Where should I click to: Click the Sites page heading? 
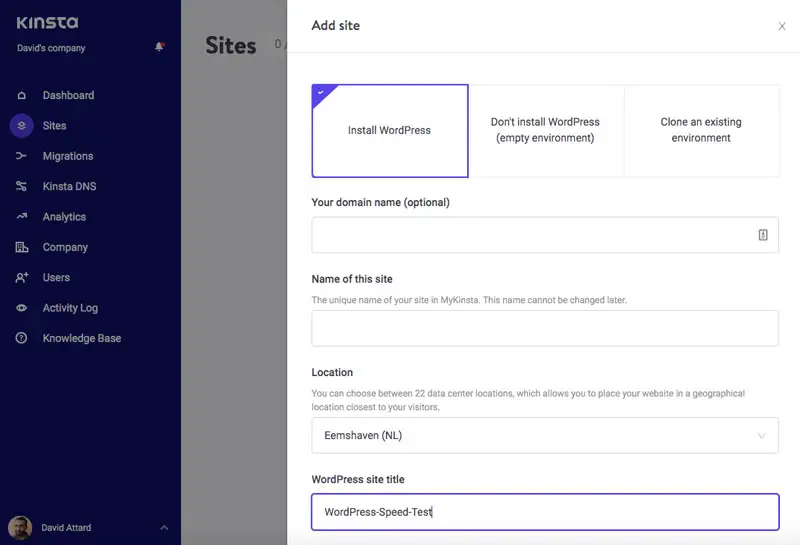coord(231,45)
